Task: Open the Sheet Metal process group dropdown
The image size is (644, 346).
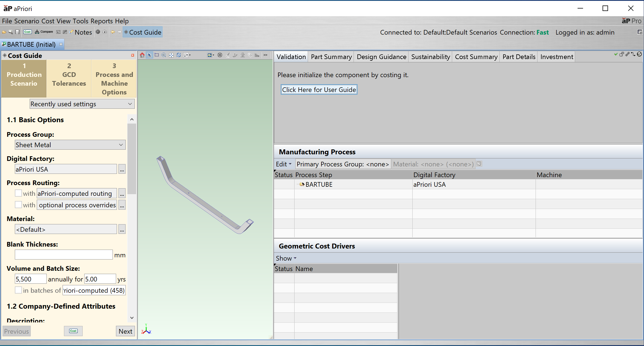Action: click(70, 145)
